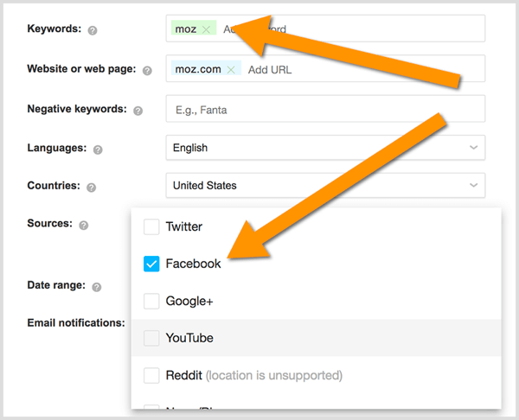The image size is (519, 420).
Task: Remove the 'moz.com' URL tag
Action: pos(231,69)
